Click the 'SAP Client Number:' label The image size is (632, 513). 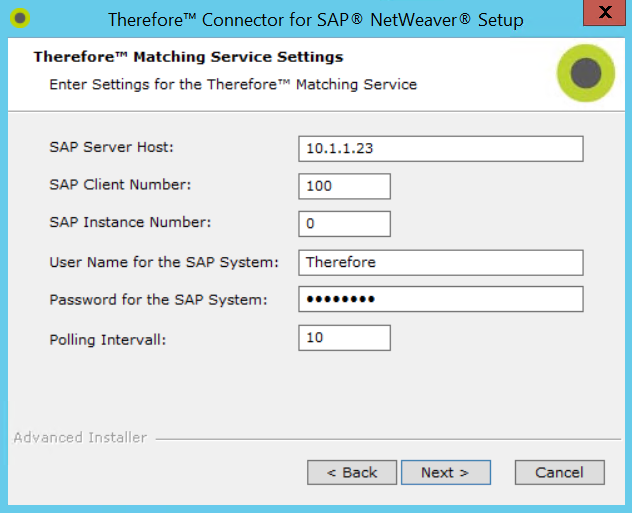coord(120,185)
